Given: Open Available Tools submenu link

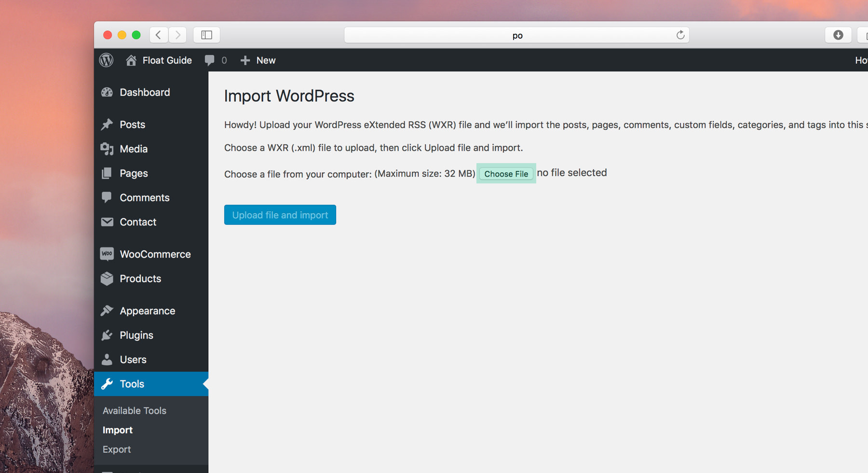Looking at the screenshot, I should point(135,411).
